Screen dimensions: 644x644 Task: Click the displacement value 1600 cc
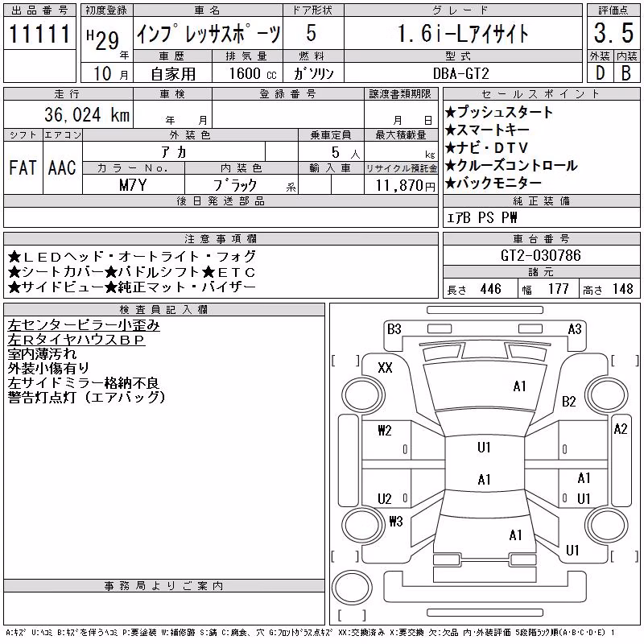coord(253,73)
